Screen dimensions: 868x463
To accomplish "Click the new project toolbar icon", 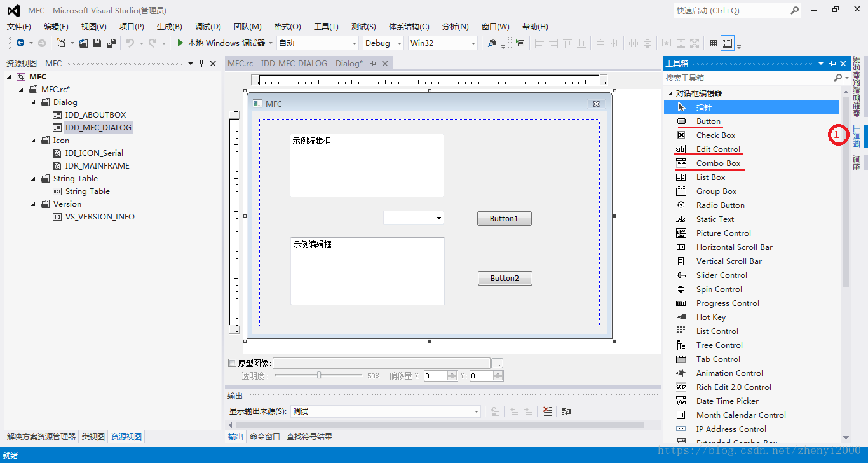I will pyautogui.click(x=61, y=43).
